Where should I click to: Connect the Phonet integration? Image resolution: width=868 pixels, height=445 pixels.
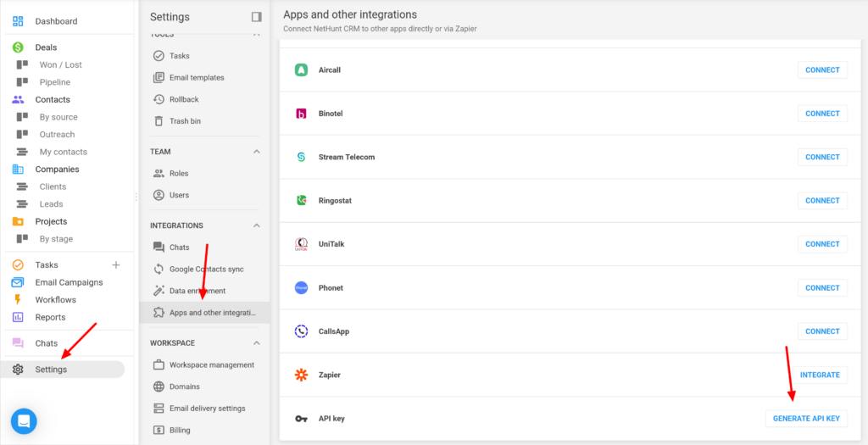[822, 288]
